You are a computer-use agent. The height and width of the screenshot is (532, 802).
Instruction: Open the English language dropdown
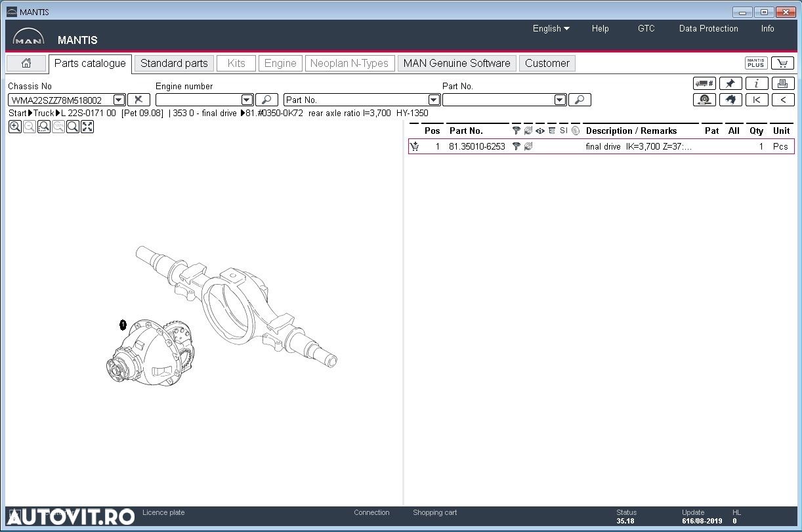coord(551,28)
